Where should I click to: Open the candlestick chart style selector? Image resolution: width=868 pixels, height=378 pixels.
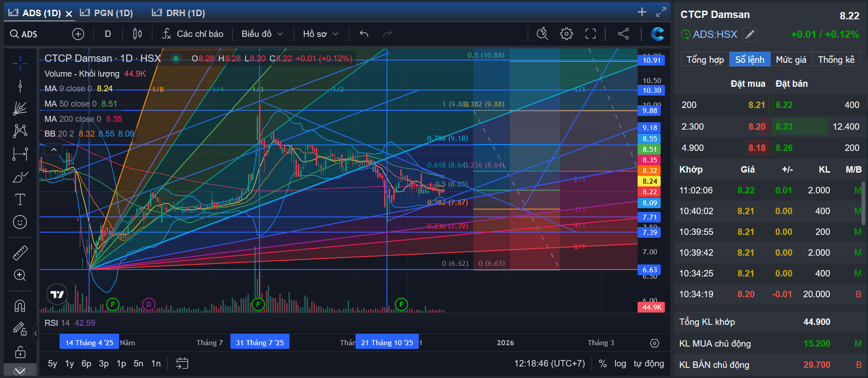click(x=137, y=34)
